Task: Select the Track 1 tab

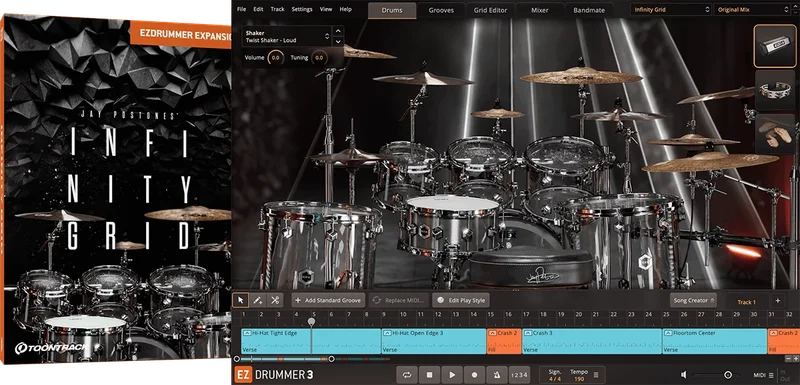Action: pos(746,302)
